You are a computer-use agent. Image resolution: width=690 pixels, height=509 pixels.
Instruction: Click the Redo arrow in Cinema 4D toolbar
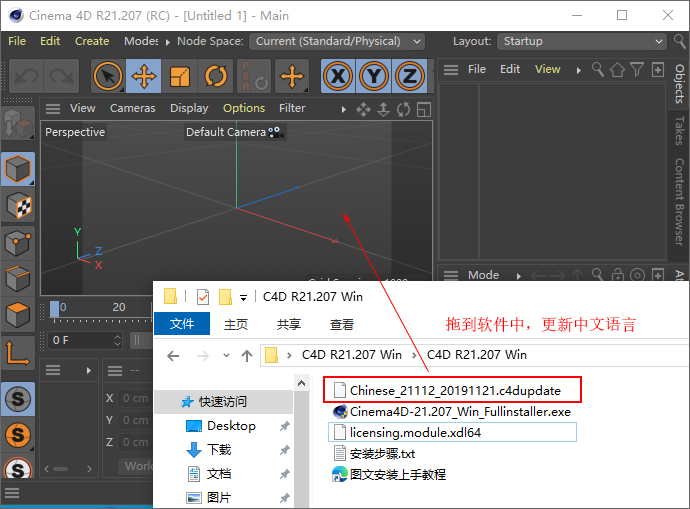pos(62,77)
